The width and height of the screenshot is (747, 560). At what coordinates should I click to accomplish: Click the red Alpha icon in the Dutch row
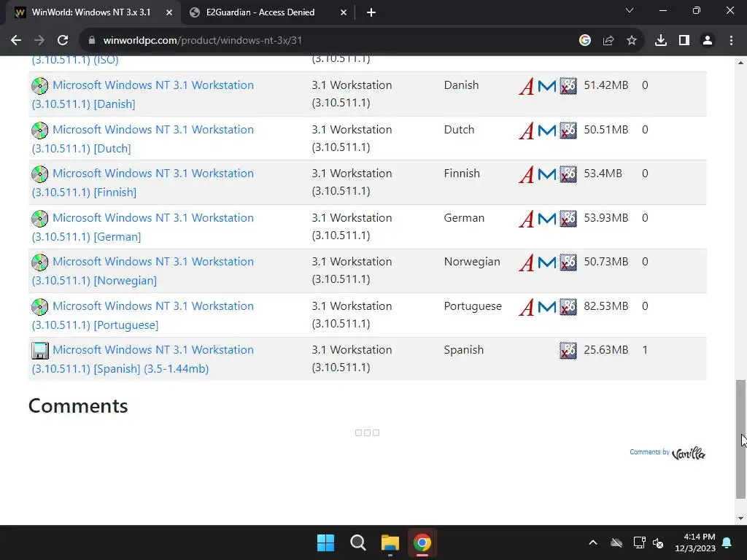(527, 131)
